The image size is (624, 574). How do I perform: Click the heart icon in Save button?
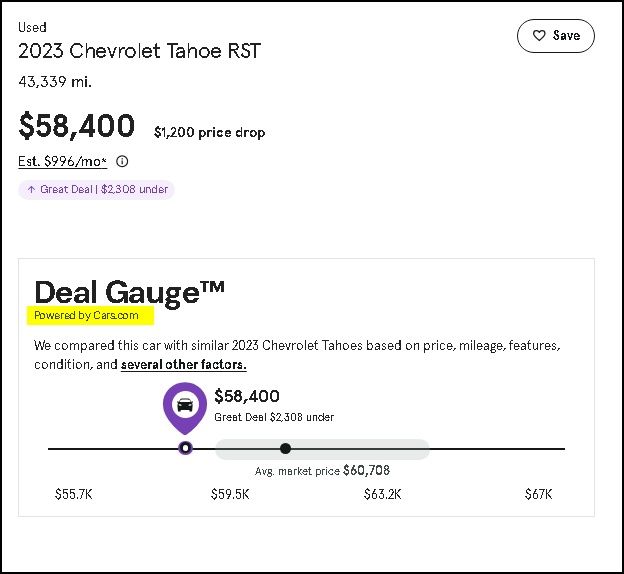point(539,35)
